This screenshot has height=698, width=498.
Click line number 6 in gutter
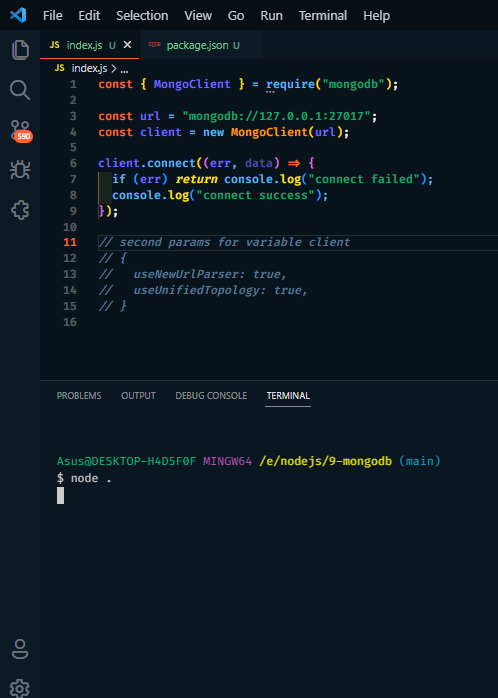(x=73, y=163)
